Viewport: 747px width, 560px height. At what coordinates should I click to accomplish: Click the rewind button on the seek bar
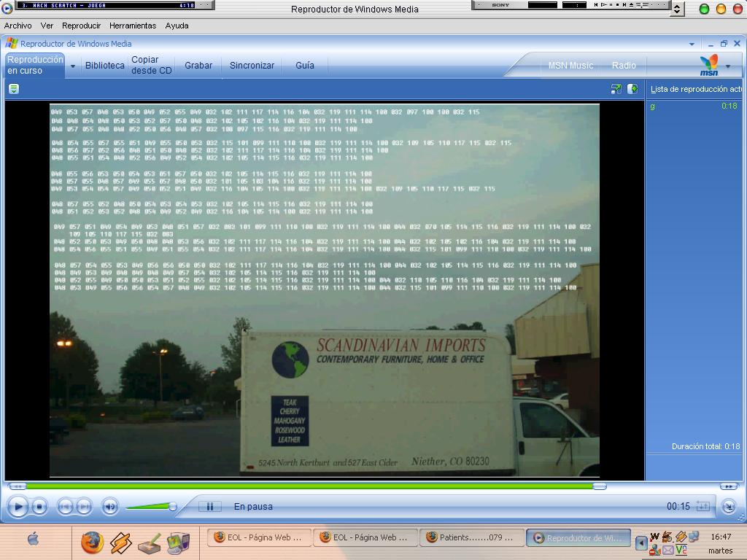coord(18,486)
